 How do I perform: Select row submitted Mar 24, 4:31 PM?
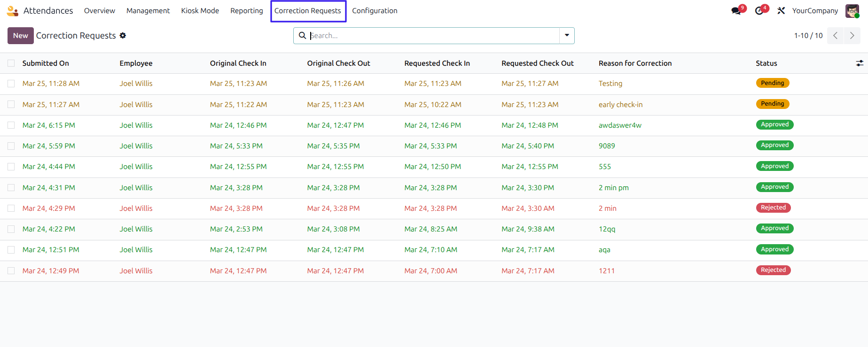pos(11,188)
